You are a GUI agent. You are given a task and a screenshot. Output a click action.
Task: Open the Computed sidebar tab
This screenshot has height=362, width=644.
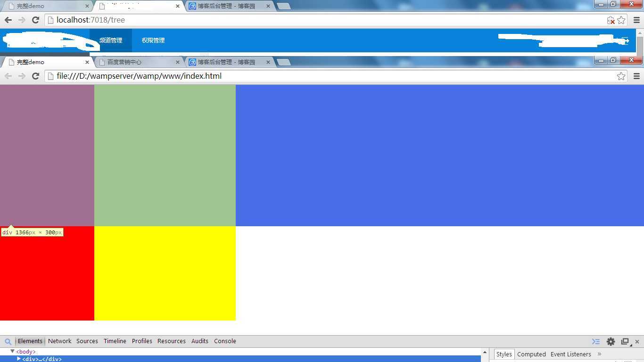click(x=531, y=354)
